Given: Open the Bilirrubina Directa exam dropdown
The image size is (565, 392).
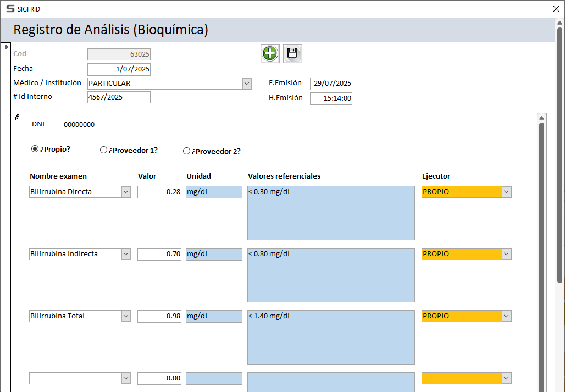Looking at the screenshot, I should (126, 192).
